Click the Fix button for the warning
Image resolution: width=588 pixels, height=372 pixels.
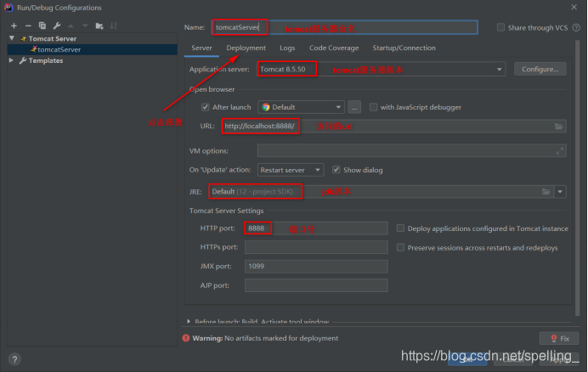559,338
